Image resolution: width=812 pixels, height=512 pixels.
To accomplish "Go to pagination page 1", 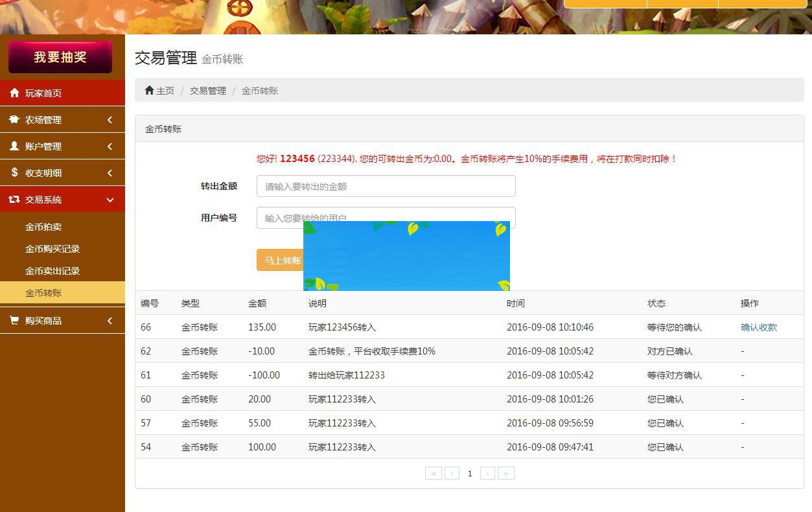I will click(469, 473).
